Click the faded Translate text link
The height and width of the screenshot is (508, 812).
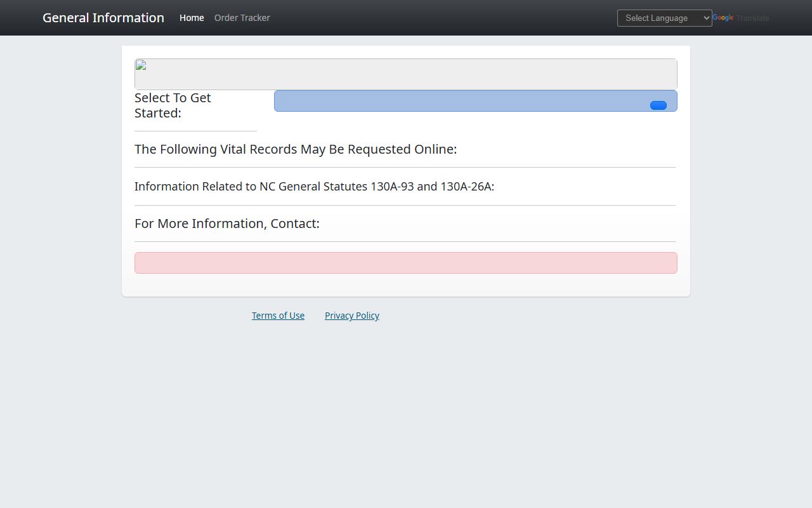(x=752, y=18)
